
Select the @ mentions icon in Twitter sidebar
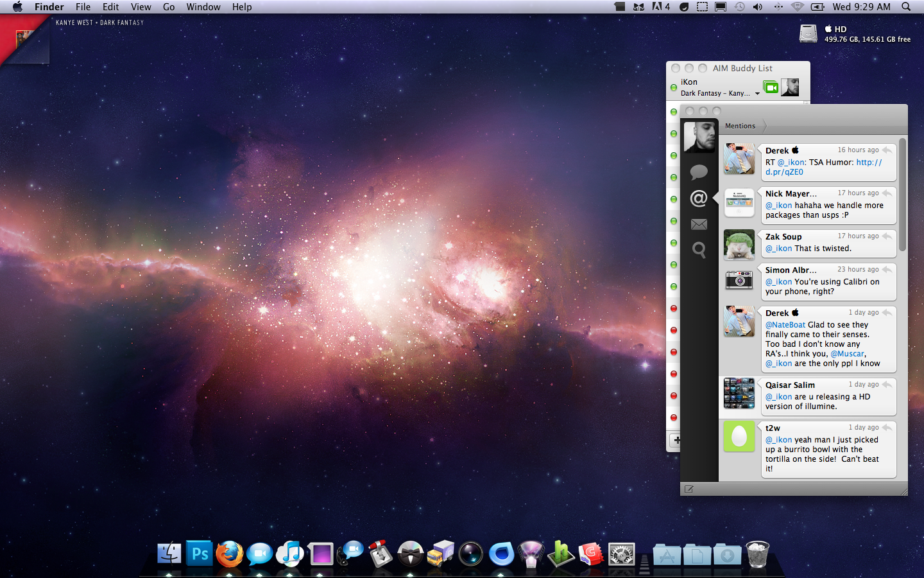tap(699, 198)
